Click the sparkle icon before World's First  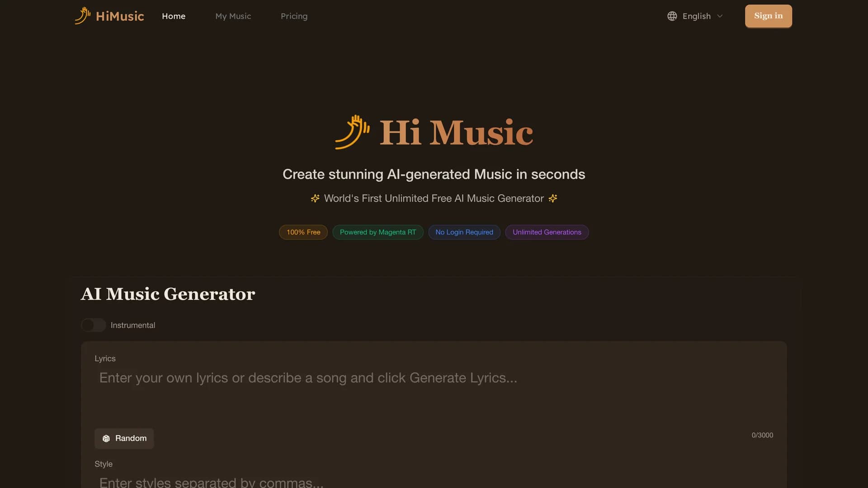pyautogui.click(x=315, y=198)
